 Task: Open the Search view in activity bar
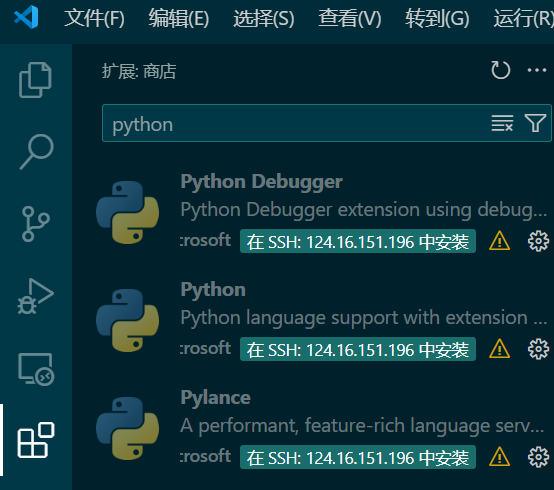tap(36, 152)
